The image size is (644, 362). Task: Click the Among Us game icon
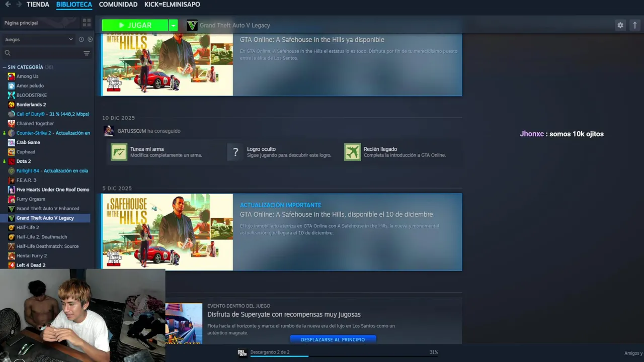coord(11,76)
